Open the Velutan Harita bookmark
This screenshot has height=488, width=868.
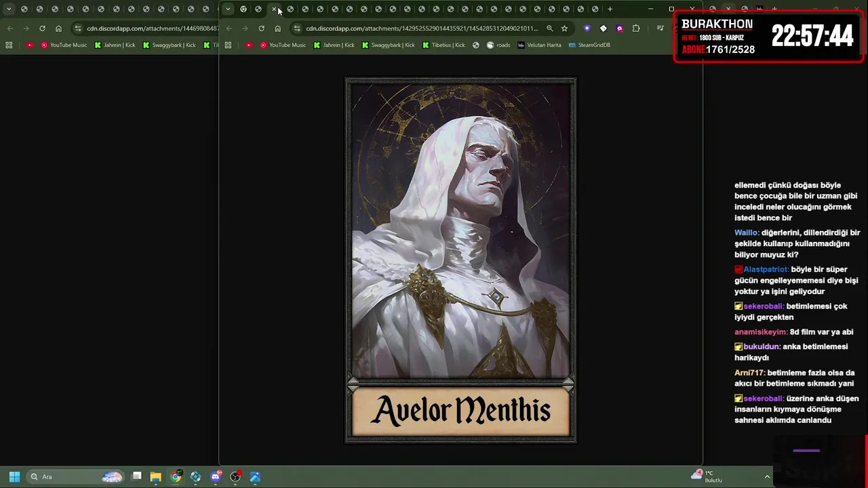[x=539, y=45]
